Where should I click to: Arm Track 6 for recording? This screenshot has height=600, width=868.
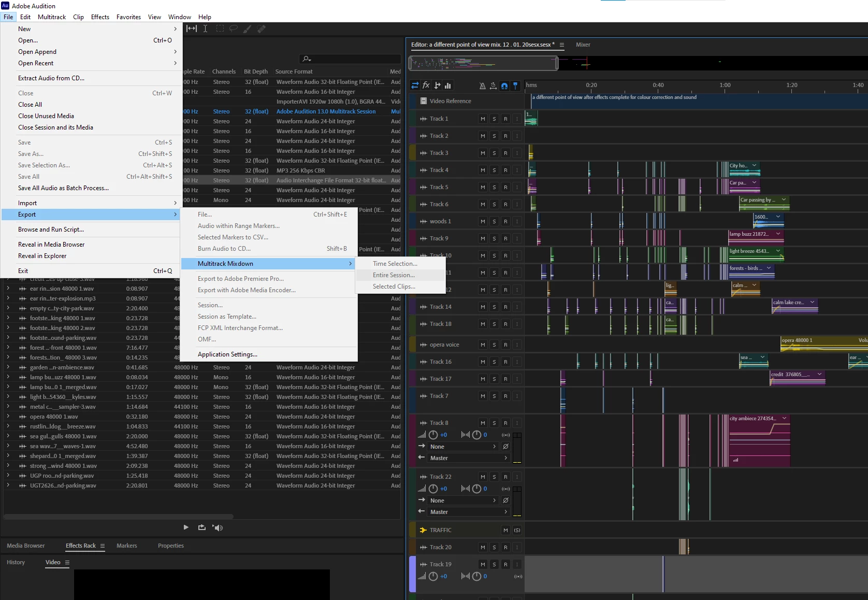point(506,204)
